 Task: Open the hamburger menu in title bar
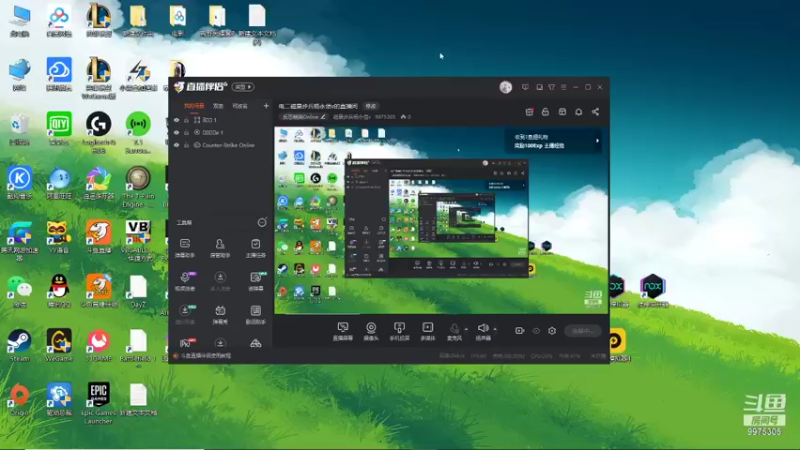coord(564,87)
